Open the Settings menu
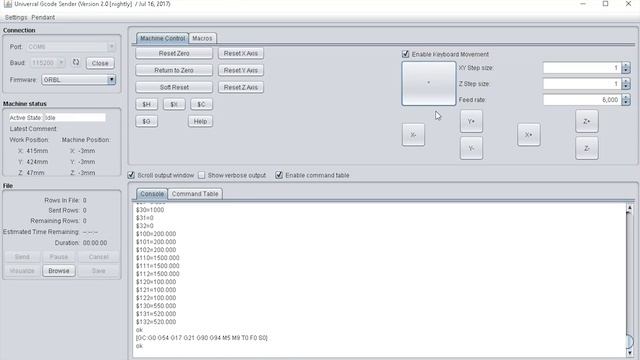640x360 pixels. point(16,18)
